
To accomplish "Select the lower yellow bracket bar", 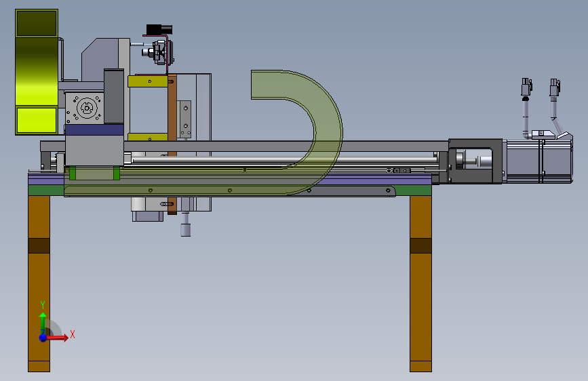I will click(x=147, y=136).
